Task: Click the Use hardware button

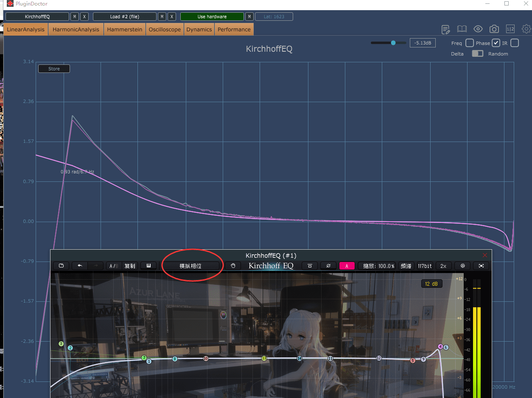Action: tap(212, 17)
